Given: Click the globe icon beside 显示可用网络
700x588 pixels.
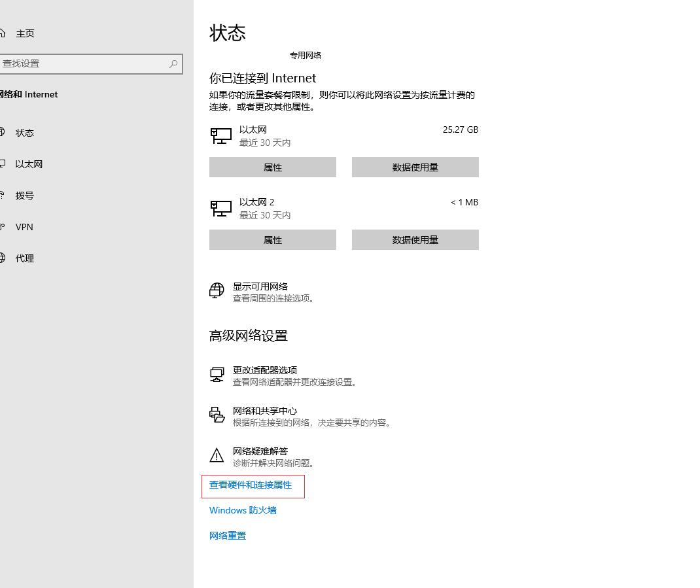Looking at the screenshot, I should (217, 291).
